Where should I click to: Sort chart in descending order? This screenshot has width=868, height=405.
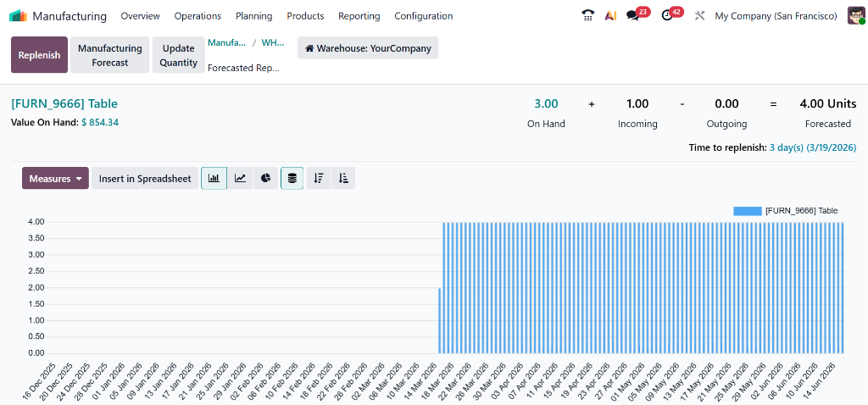(319, 178)
